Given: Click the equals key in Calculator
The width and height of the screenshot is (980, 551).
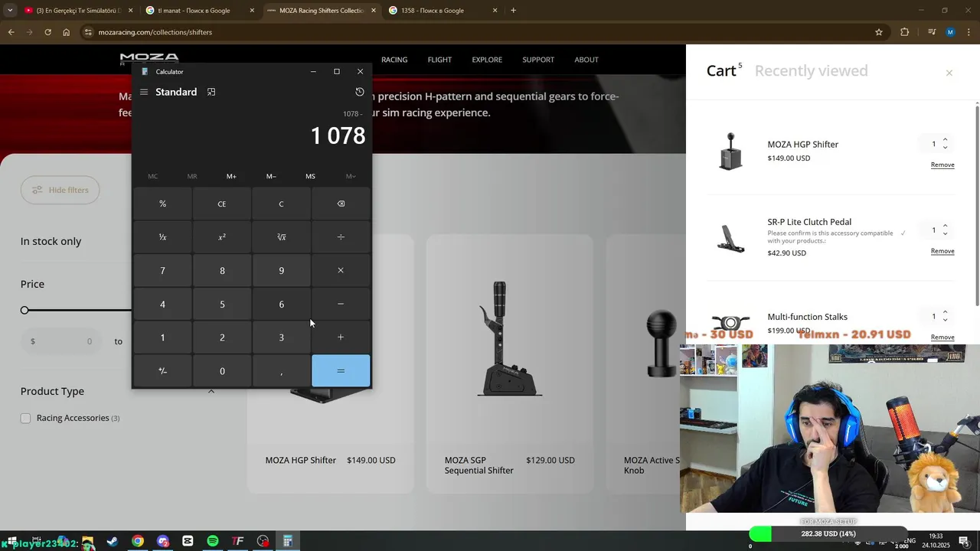Looking at the screenshot, I should click(x=341, y=370).
